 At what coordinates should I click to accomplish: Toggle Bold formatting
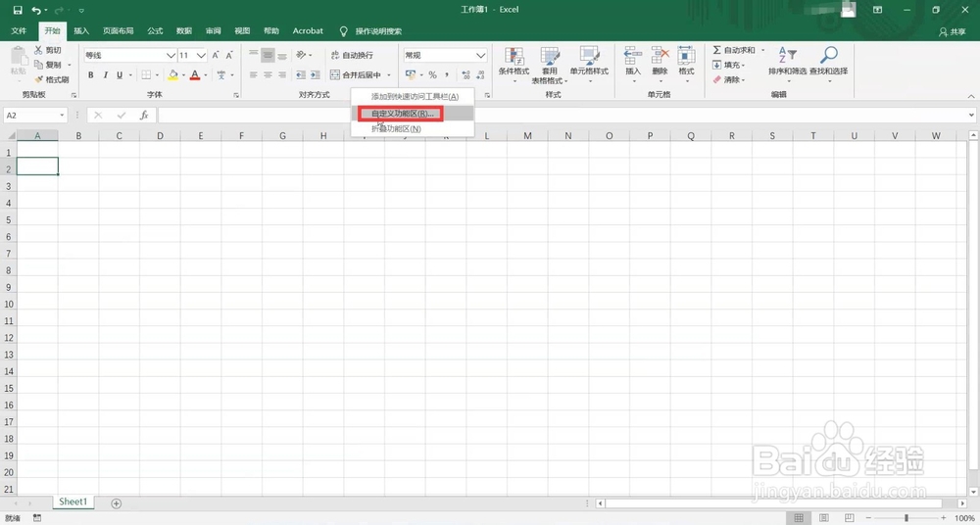click(x=90, y=75)
